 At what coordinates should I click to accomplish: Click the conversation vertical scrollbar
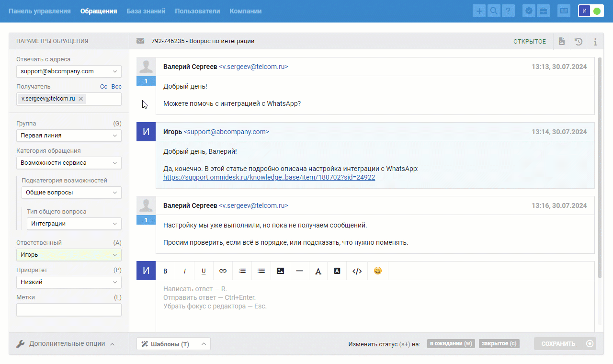[x=600, y=168]
